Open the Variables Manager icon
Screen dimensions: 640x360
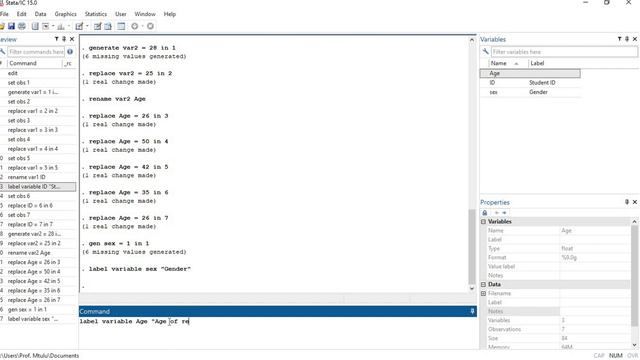coord(121,26)
